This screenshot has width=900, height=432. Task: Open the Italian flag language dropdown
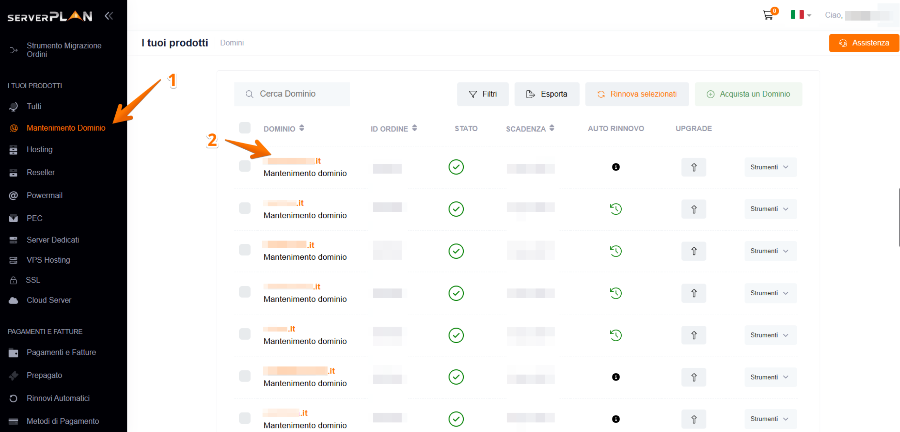click(x=801, y=15)
